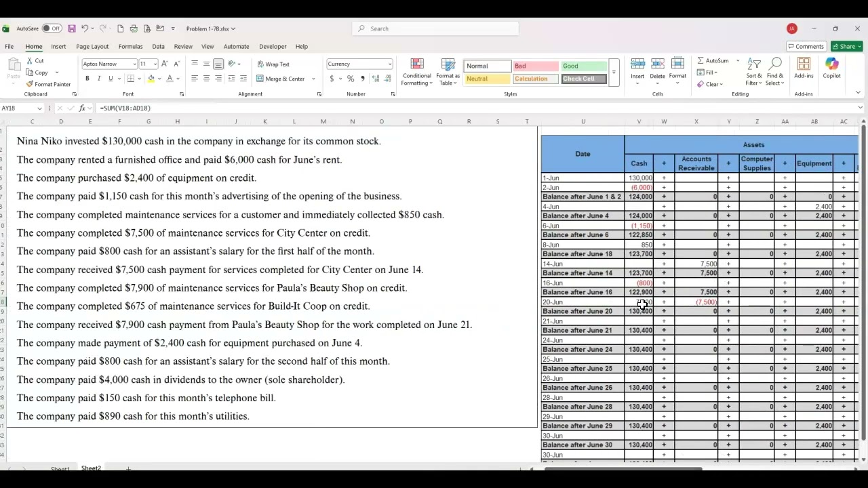Switch to the Data tab
The height and width of the screenshot is (488, 868).
point(158,47)
